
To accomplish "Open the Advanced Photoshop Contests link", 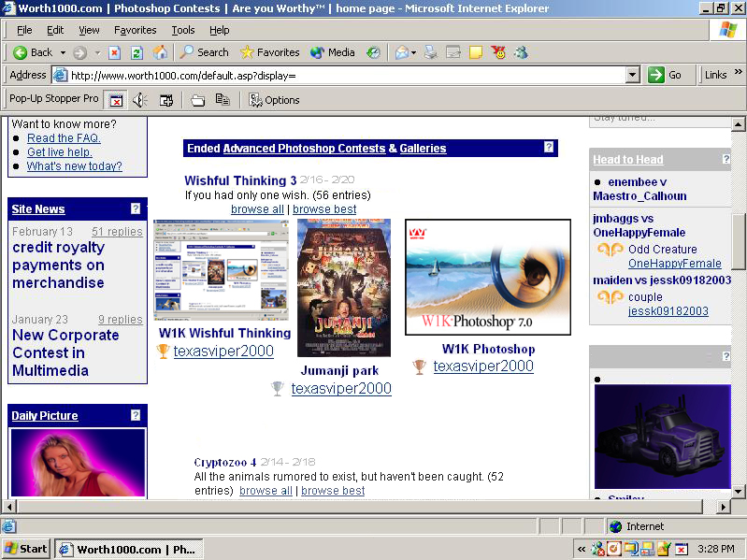I will (304, 148).
